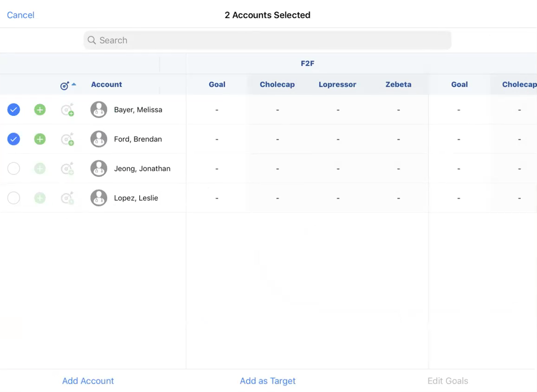Viewport: 537px width, 392px height.
Task: Click green plus icon for Ford, Brendan
Action: click(x=40, y=139)
